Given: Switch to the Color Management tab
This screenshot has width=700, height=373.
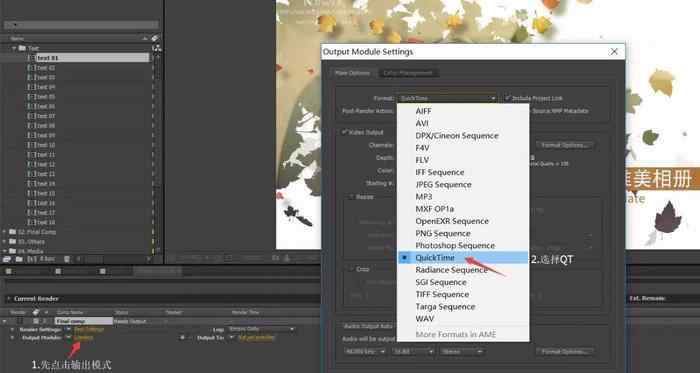Looking at the screenshot, I should [x=408, y=73].
